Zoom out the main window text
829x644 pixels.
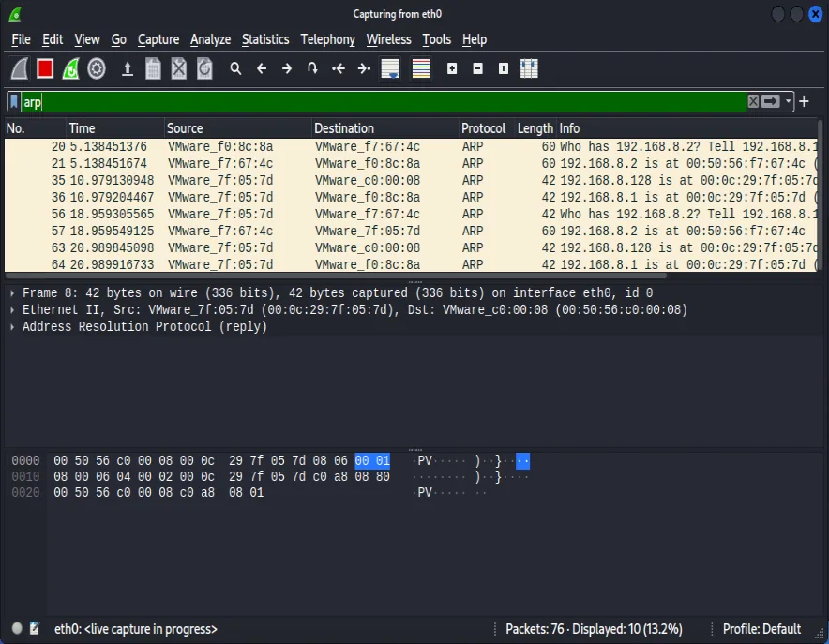pos(478,68)
